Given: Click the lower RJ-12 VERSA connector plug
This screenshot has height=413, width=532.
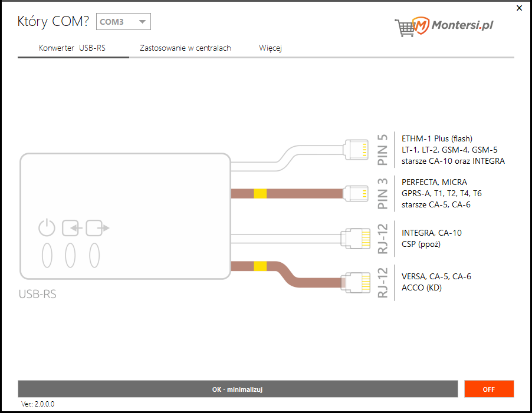Looking at the screenshot, I should tap(356, 282).
